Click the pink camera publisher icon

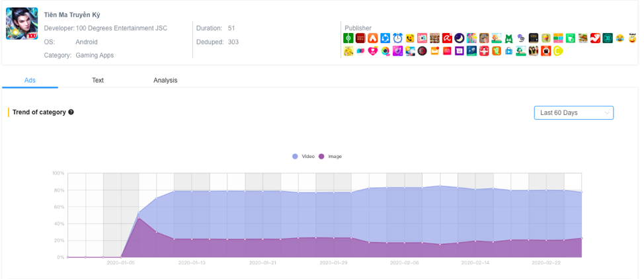422,38
